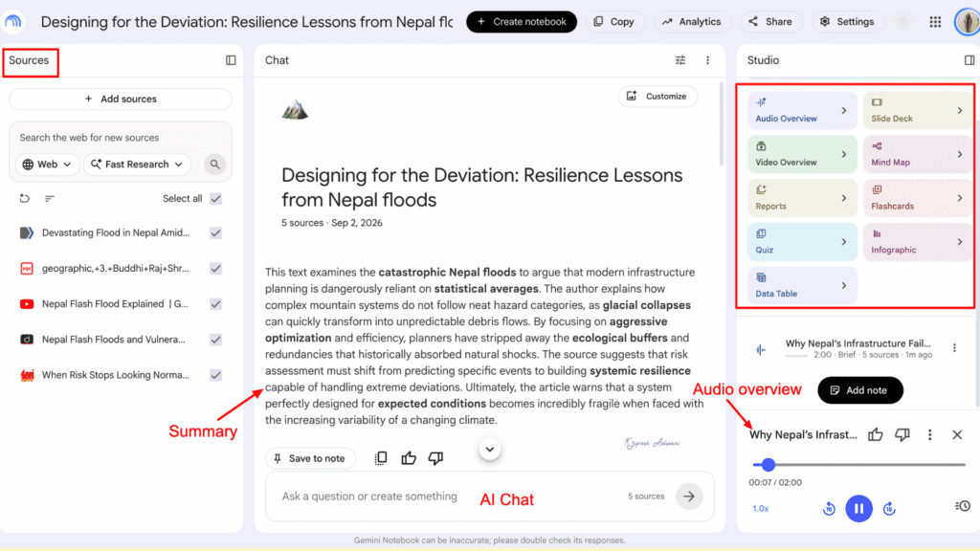Expand Flashcards options chevron

click(x=960, y=198)
